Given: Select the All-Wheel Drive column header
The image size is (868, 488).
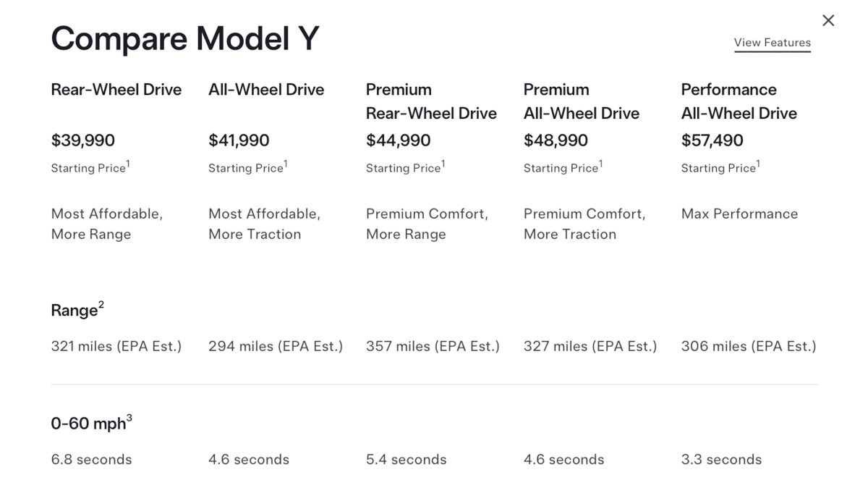Looking at the screenshot, I should 265,89.
